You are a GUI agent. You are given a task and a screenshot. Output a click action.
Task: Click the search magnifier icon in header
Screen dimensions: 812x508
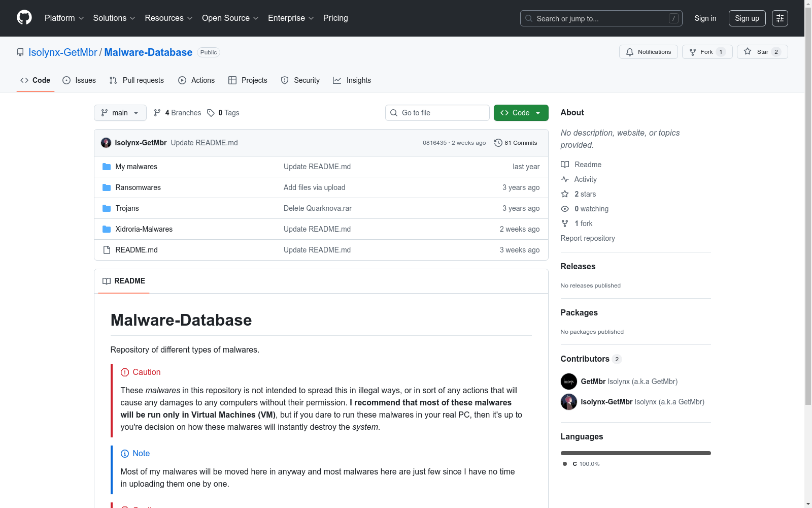click(x=529, y=18)
